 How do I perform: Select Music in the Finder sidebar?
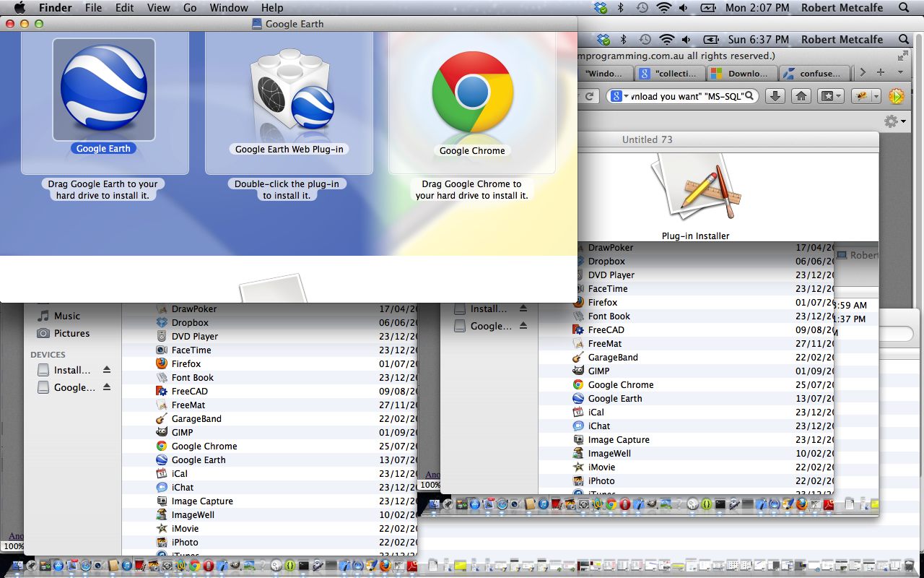point(66,316)
